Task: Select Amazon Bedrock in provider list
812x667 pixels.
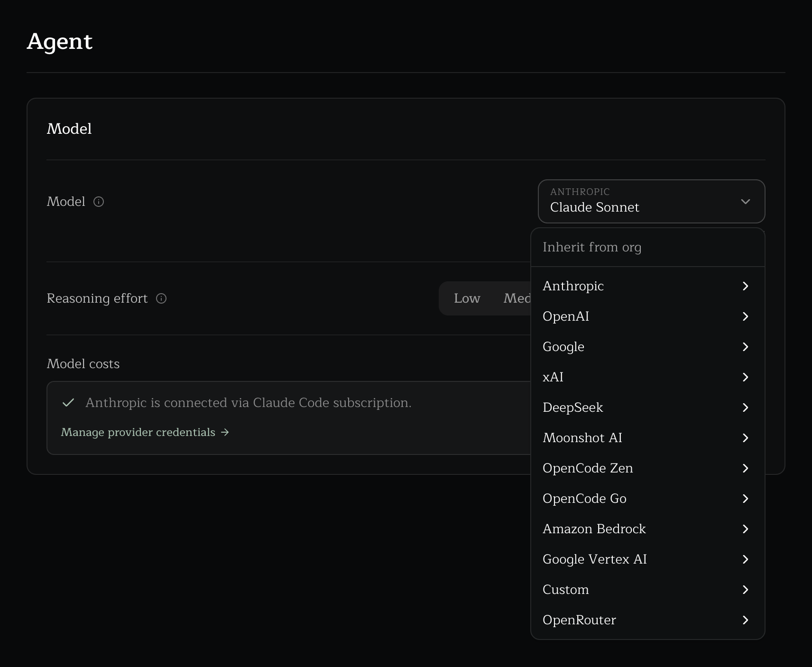Action: pyautogui.click(x=647, y=529)
